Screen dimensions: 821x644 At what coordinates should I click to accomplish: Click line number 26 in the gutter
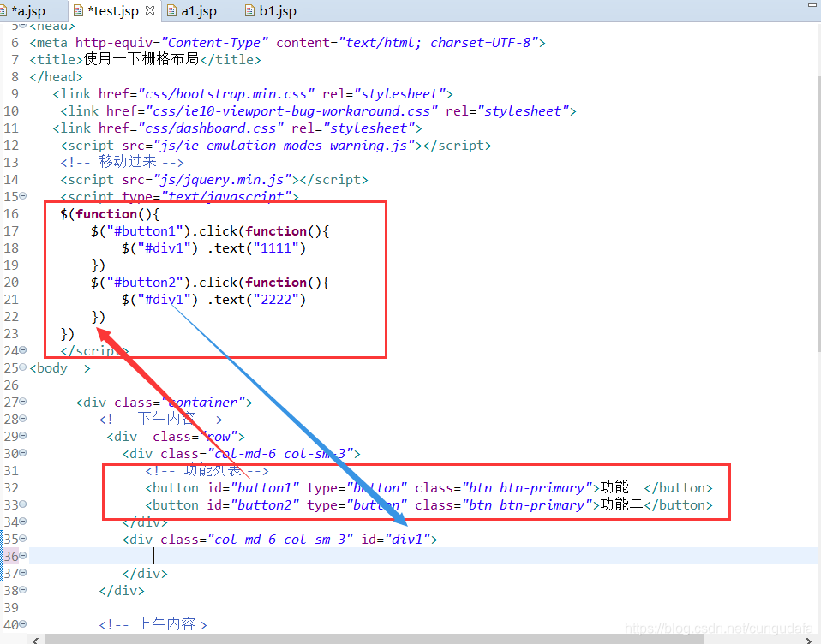tap(11, 385)
